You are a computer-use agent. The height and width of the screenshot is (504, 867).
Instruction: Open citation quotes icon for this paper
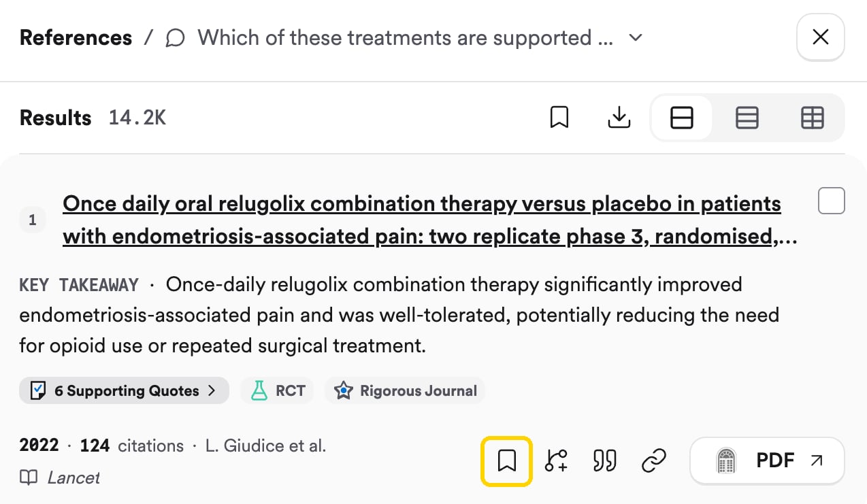[x=604, y=461]
